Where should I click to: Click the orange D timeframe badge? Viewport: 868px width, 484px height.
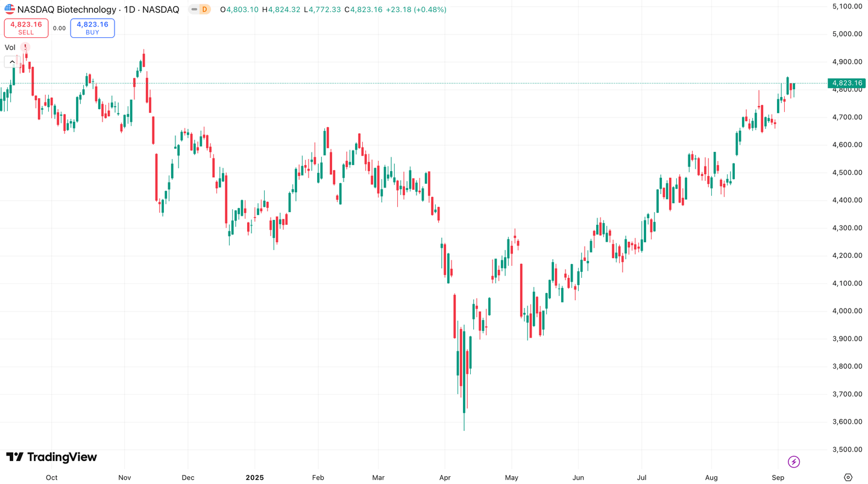coord(206,10)
